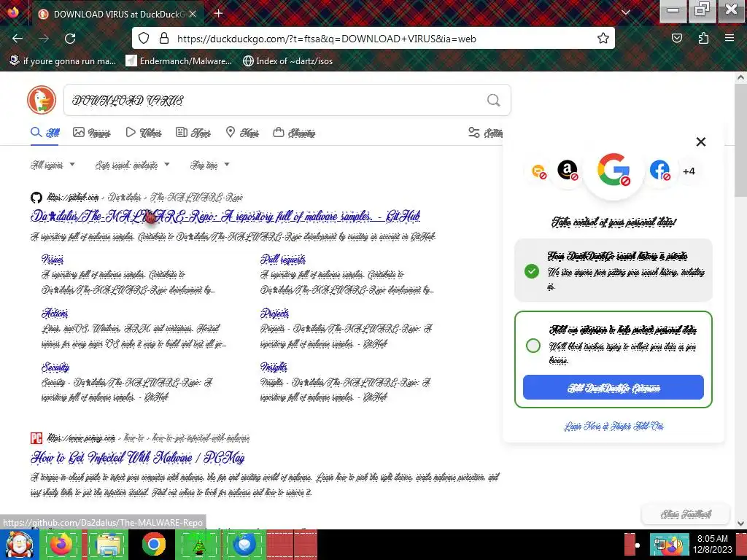Click the green checked search history circle

532,271
